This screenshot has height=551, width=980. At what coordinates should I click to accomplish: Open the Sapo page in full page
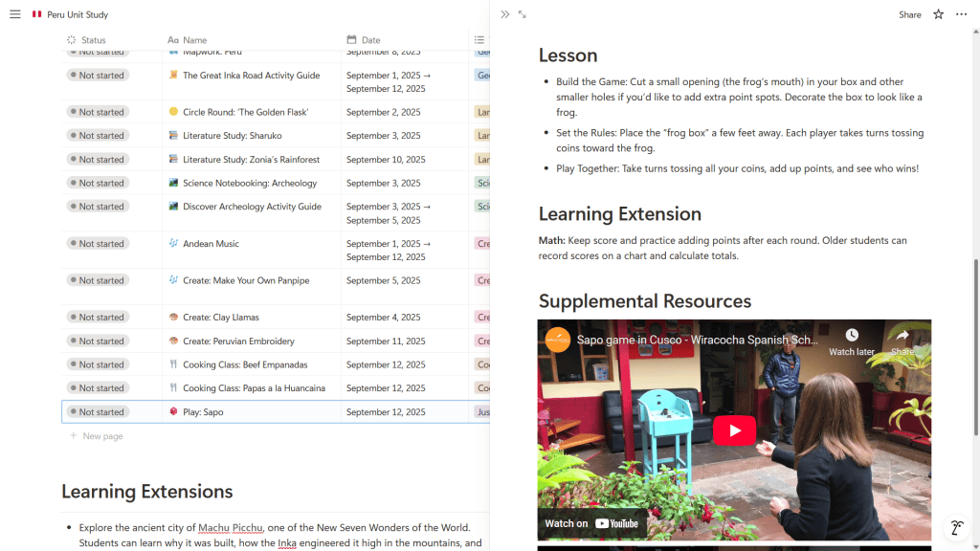click(x=523, y=14)
